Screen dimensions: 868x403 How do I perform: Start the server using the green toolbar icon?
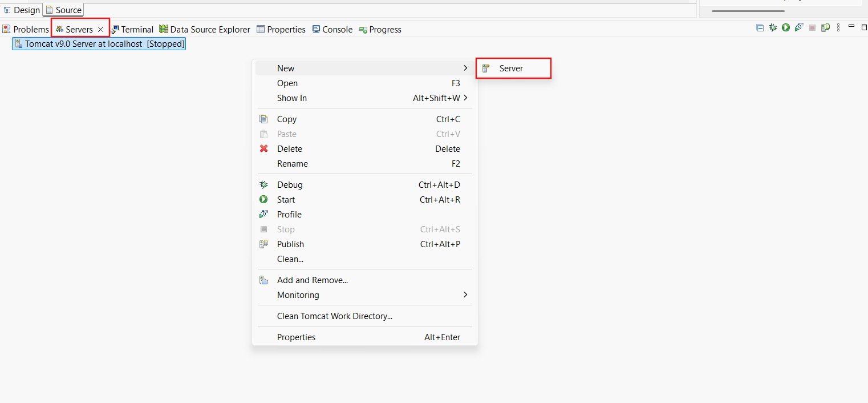point(786,27)
